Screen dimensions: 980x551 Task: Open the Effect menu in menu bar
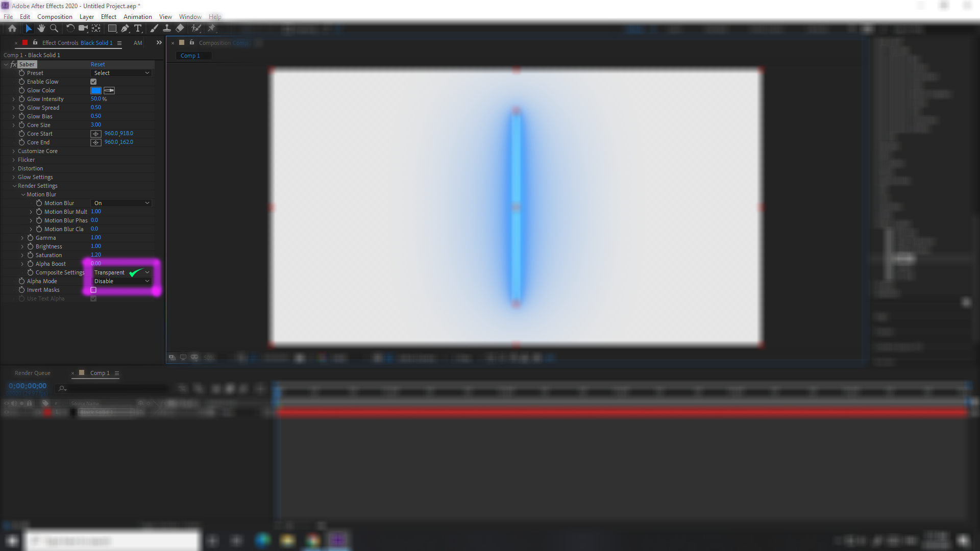[x=108, y=16]
